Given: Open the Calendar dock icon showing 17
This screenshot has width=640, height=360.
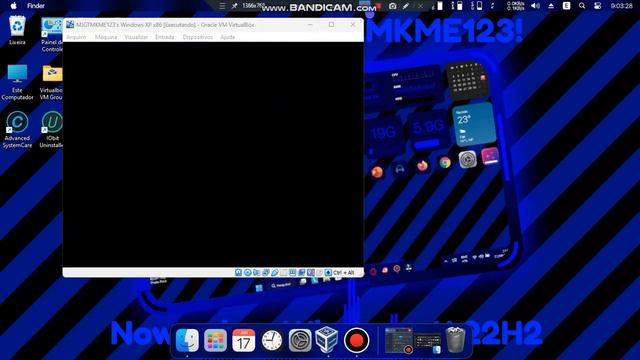Looking at the screenshot, I should 243,340.
